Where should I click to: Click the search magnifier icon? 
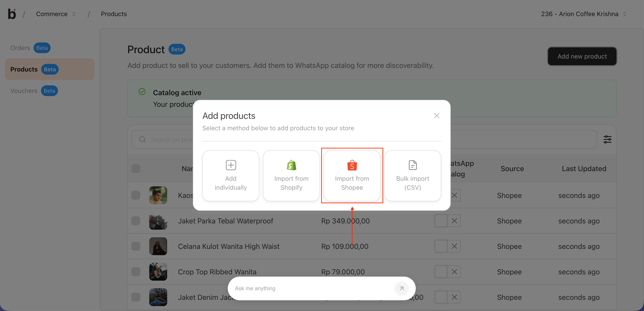coord(143,140)
